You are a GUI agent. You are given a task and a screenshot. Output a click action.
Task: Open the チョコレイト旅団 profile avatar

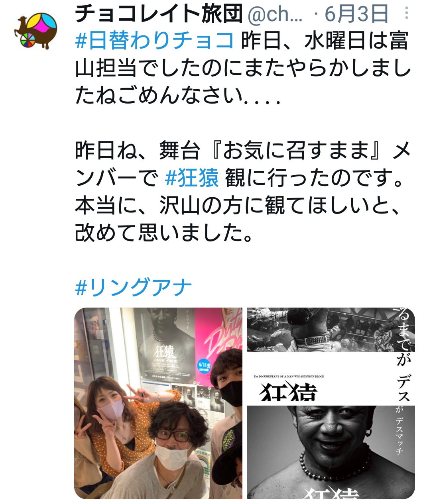point(36,31)
